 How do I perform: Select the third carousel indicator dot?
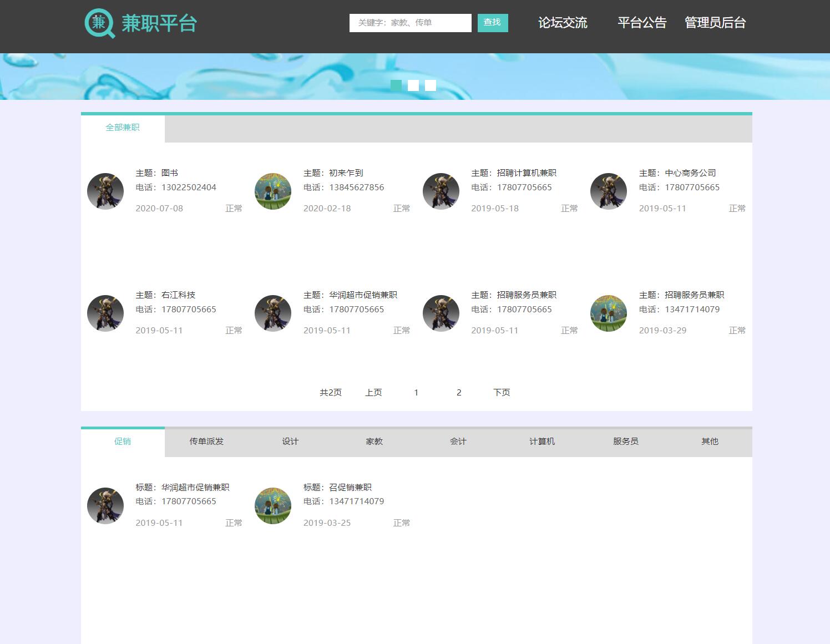pyautogui.click(x=429, y=85)
